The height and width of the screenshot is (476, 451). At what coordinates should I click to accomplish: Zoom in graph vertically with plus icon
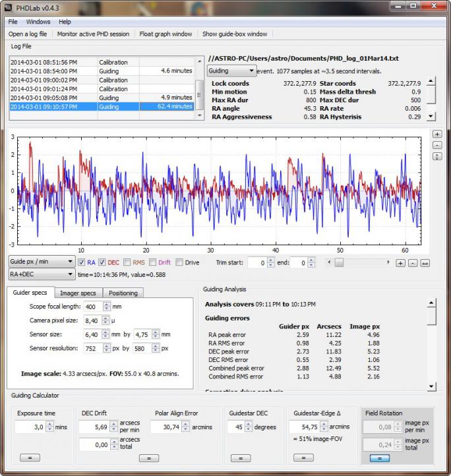437,134
